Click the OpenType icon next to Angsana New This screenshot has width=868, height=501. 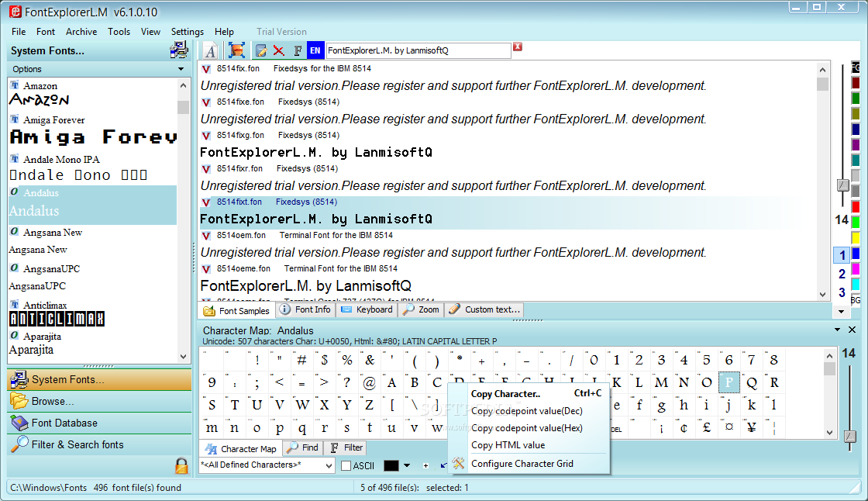[15, 232]
